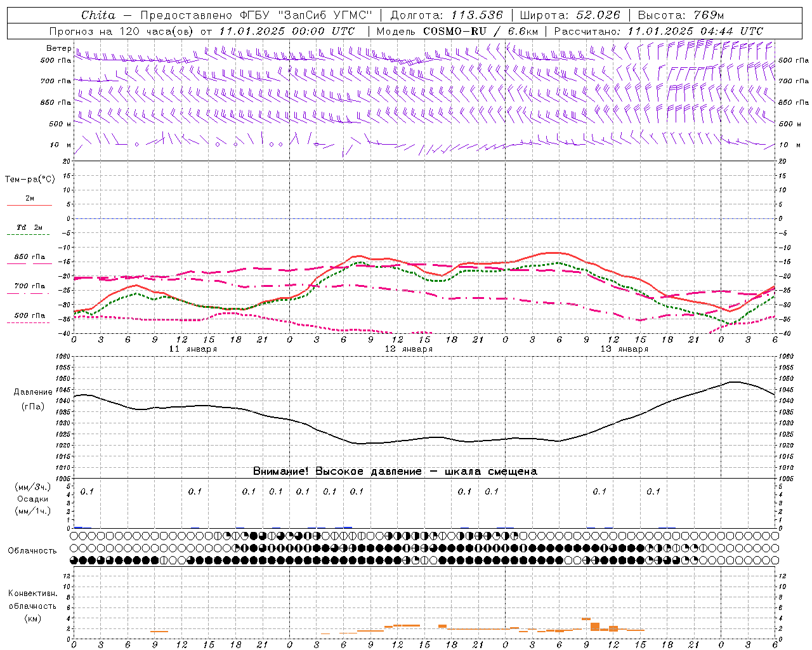Click the "(гПа)" unit under Давление
The width and height of the screenshot is (812, 650).
(x=33, y=407)
